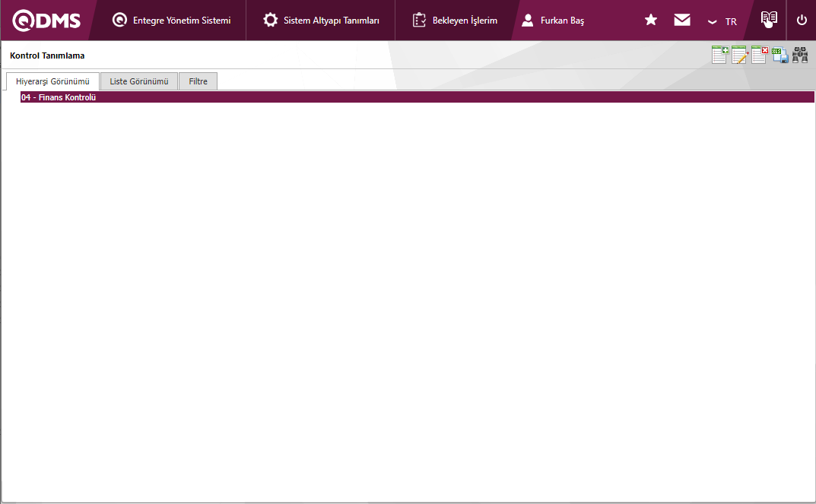Open favorites with the star icon
Screen dimensions: 816x504
(x=651, y=21)
